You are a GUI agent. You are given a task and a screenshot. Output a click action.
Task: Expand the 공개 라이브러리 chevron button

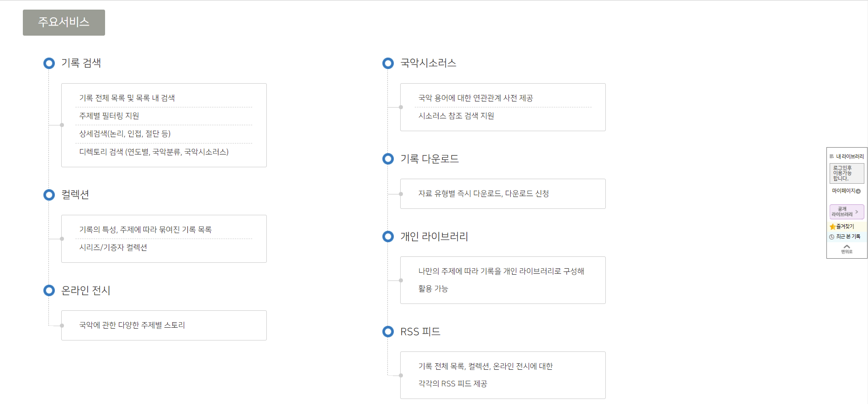[856, 212]
